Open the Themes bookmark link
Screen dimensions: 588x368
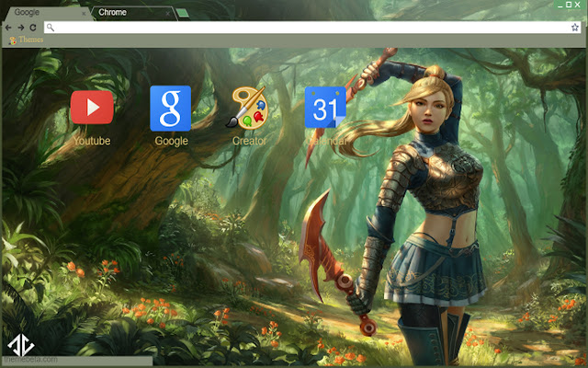(30, 40)
